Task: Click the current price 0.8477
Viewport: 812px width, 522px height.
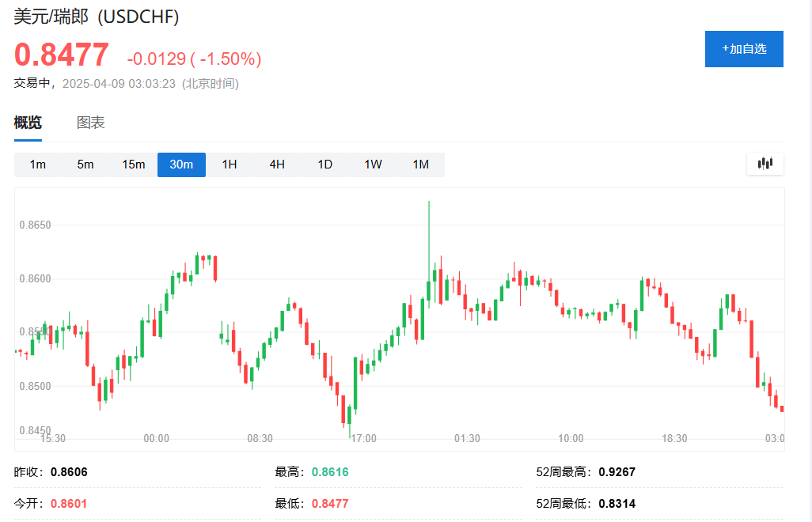Action: pyautogui.click(x=62, y=55)
